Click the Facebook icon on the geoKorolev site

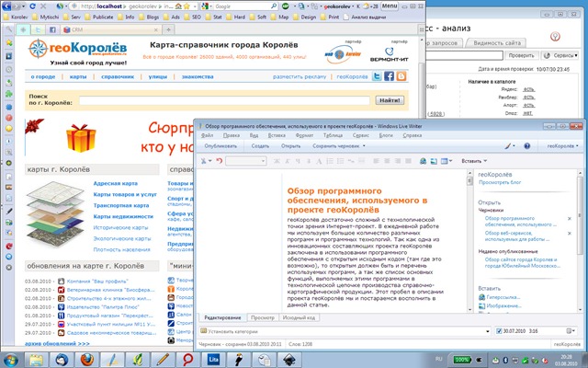pos(389,76)
